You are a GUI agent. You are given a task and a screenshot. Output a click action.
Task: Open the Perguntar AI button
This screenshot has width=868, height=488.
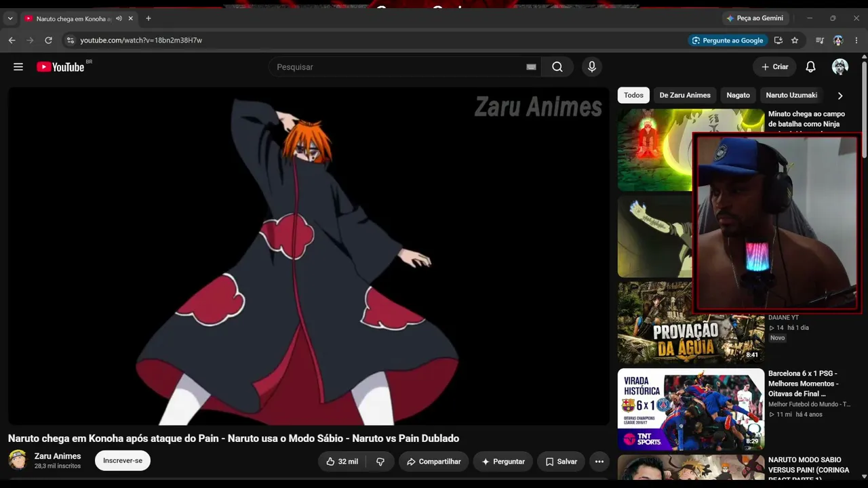503,462
